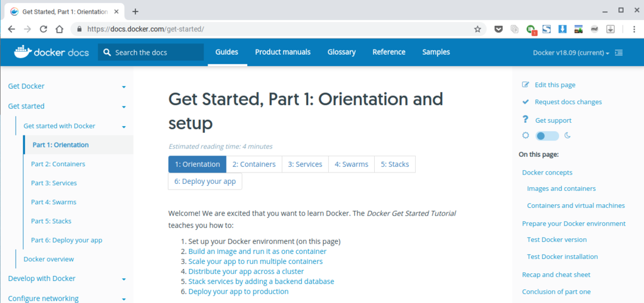View site security padlock info
644x303 pixels.
[79, 29]
